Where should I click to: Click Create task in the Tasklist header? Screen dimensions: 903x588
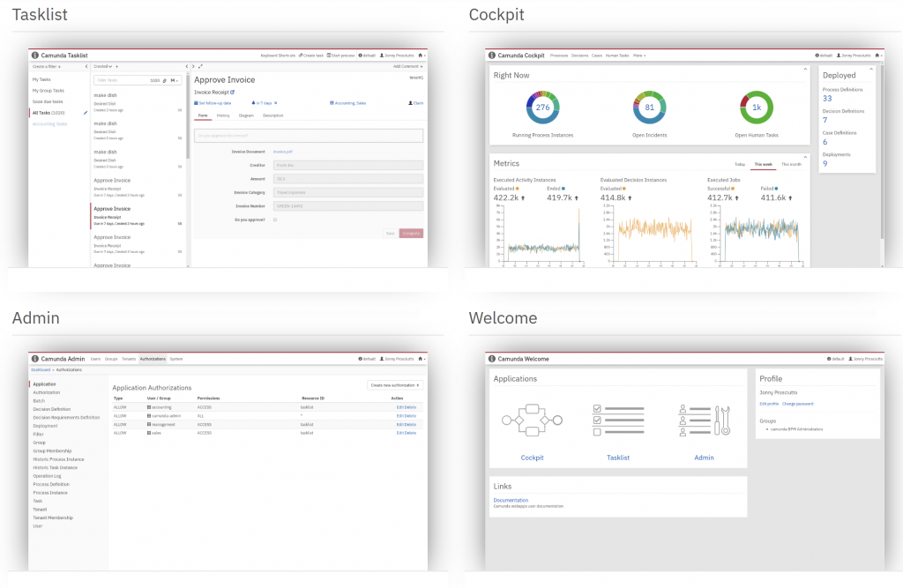[x=311, y=56]
